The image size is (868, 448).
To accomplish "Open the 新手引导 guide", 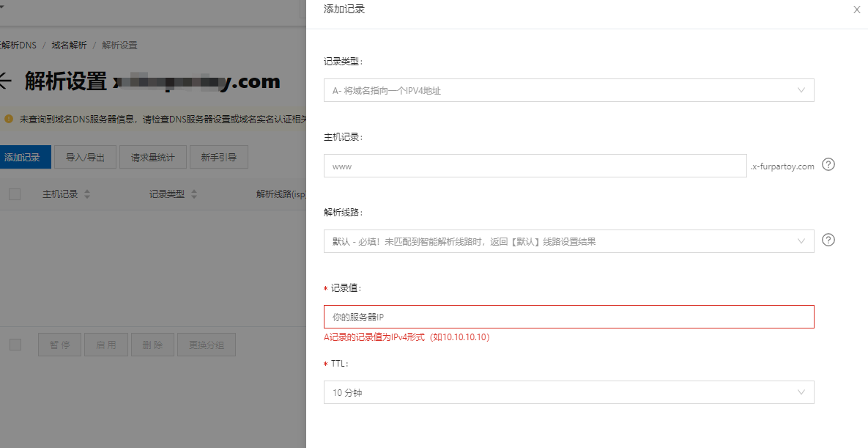I will (x=218, y=157).
